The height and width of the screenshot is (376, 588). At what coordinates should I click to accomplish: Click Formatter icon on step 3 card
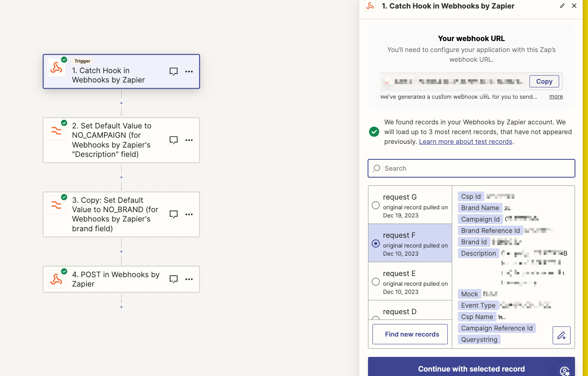click(x=56, y=205)
